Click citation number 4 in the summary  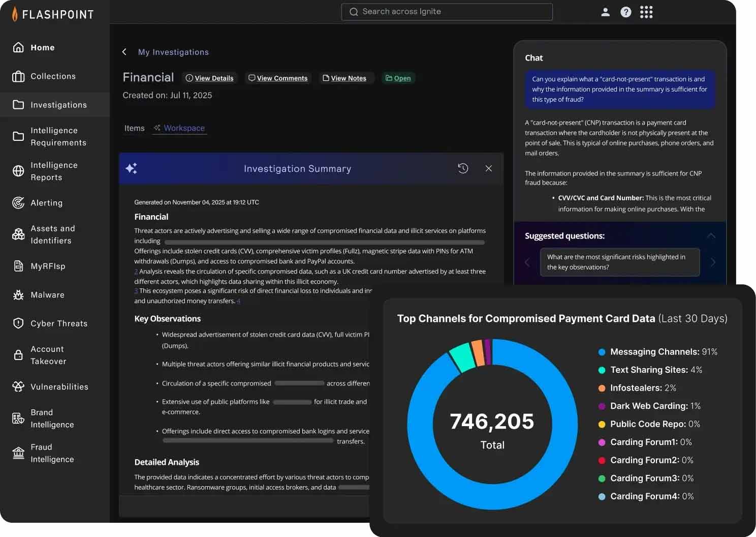pyautogui.click(x=238, y=301)
